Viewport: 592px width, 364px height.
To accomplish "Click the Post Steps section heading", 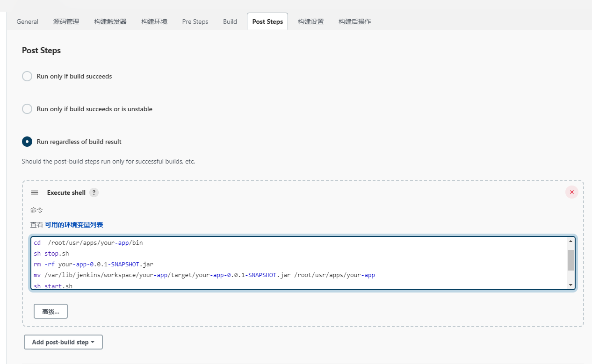I will point(41,50).
